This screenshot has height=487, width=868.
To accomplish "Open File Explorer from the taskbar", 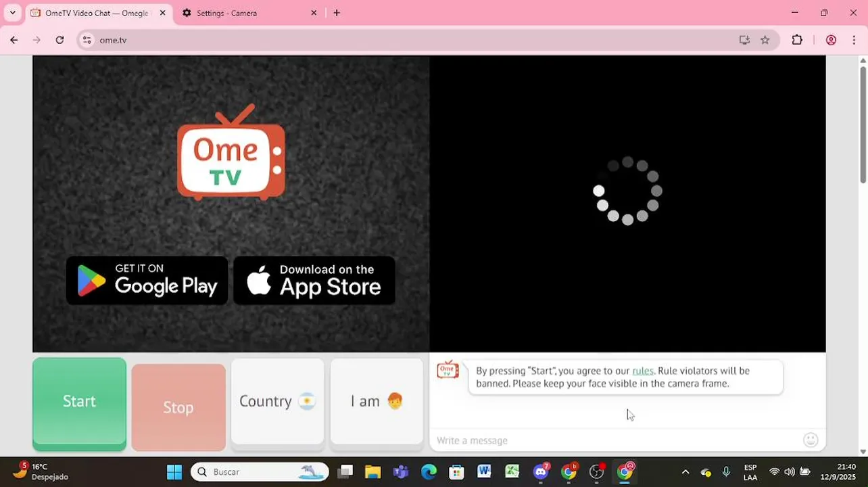I will 372,471.
